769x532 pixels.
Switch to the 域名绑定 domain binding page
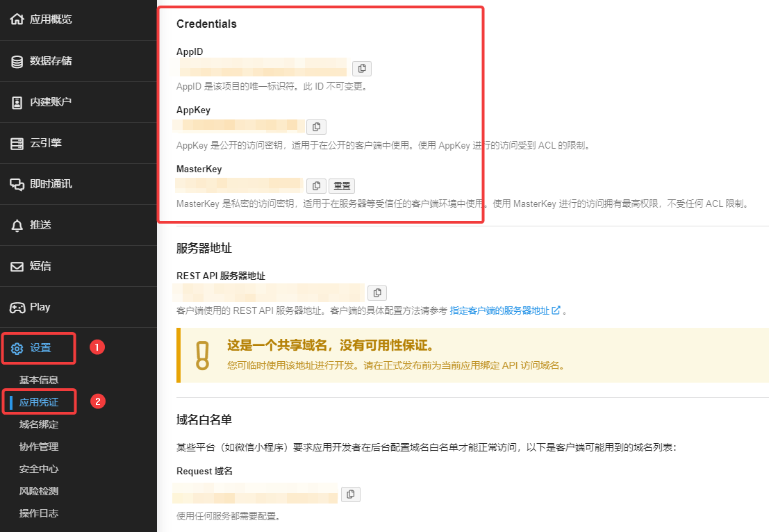click(x=40, y=424)
